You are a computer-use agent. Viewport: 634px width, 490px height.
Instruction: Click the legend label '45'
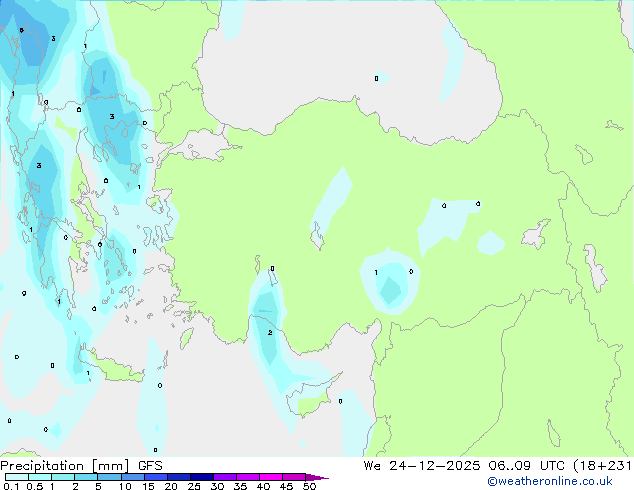coord(286,486)
